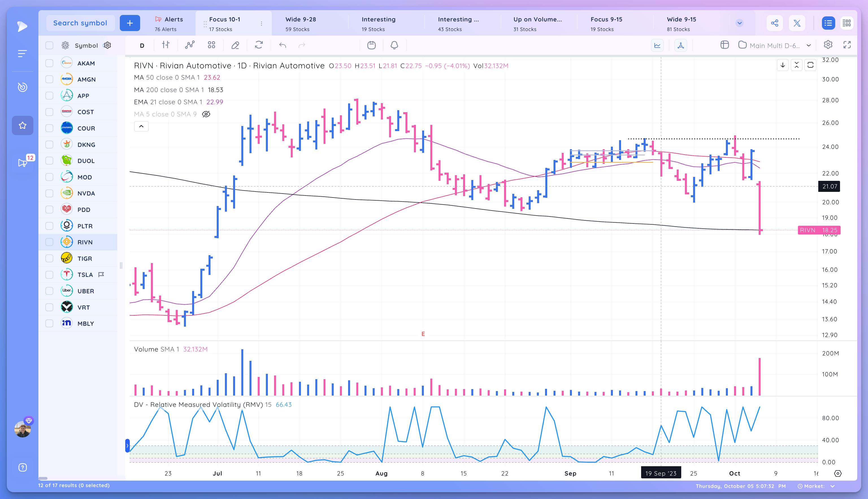The width and height of the screenshot is (868, 499).
Task: Click the app logo icon
Action: click(x=22, y=26)
